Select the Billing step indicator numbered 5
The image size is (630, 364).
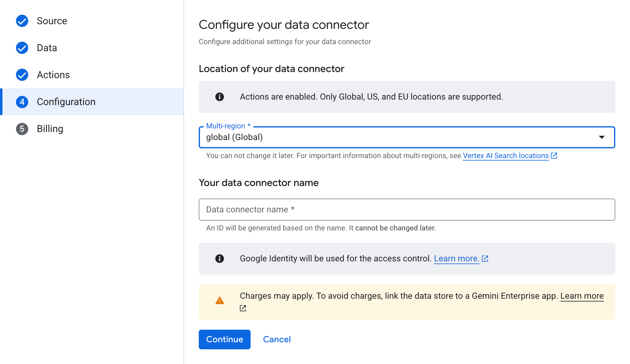22,129
